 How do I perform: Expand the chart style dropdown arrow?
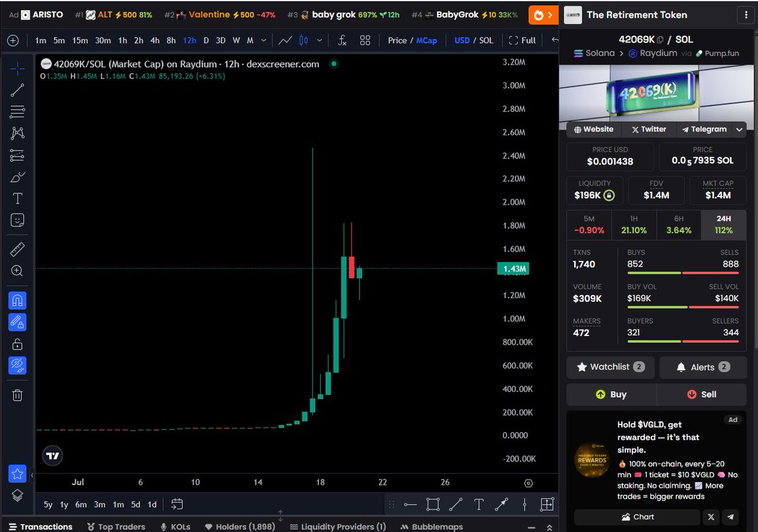point(319,40)
